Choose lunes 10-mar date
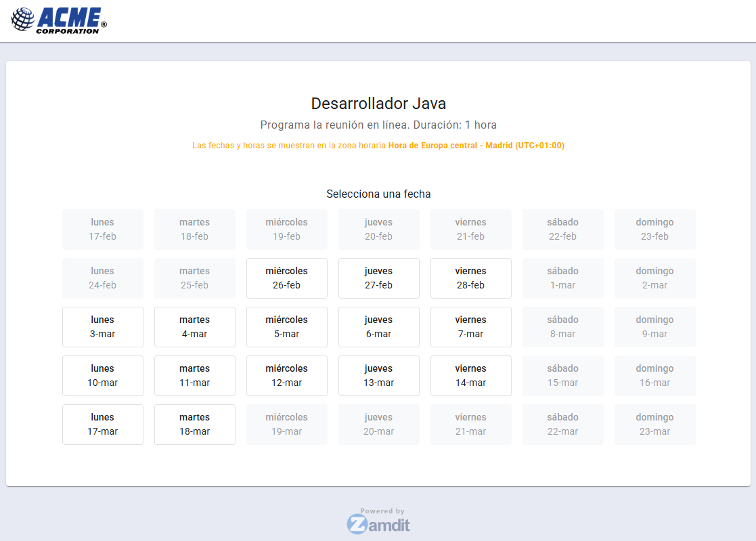The image size is (756, 541). (103, 376)
